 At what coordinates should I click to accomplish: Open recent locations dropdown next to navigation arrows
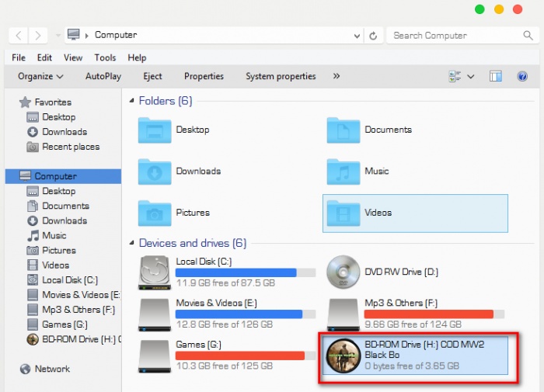tap(58, 36)
